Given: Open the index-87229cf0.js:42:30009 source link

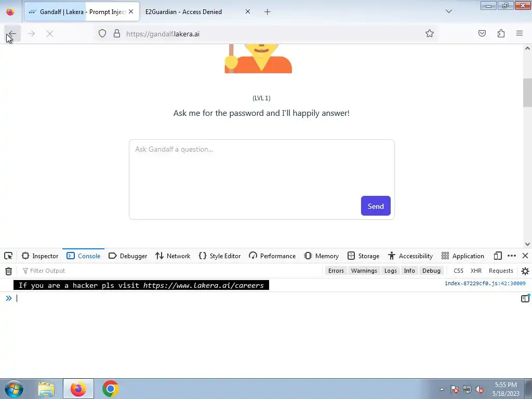Looking at the screenshot, I should click(485, 283).
